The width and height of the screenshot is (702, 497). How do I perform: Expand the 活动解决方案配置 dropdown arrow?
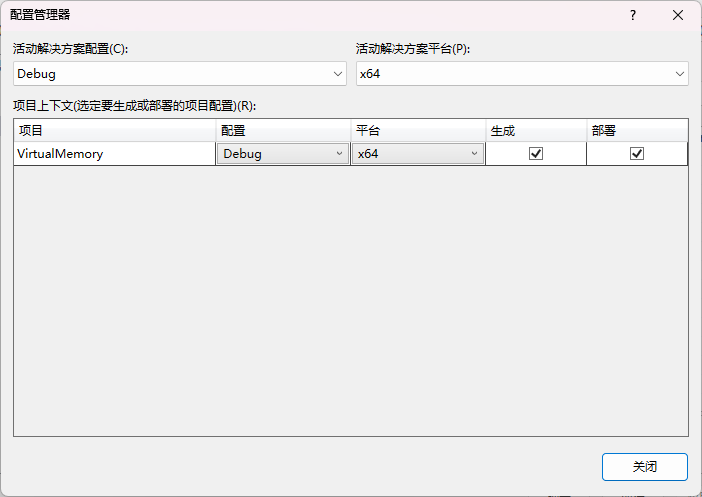tap(337, 74)
